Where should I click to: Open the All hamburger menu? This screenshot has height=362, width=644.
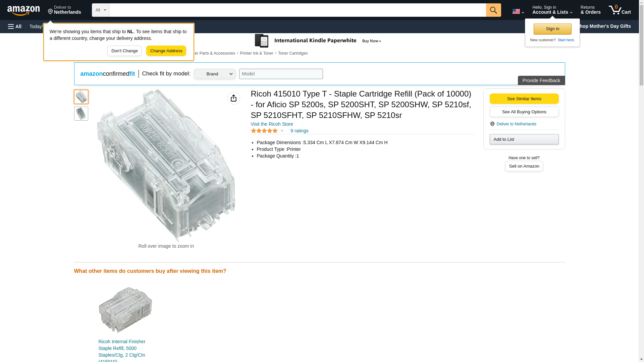(x=15, y=26)
